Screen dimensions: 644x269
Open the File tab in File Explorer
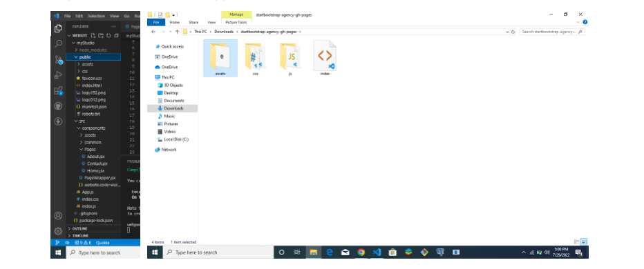click(x=156, y=22)
